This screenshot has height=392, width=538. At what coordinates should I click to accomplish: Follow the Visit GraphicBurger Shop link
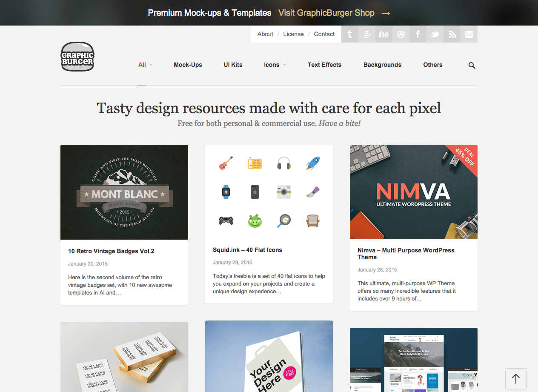[326, 13]
